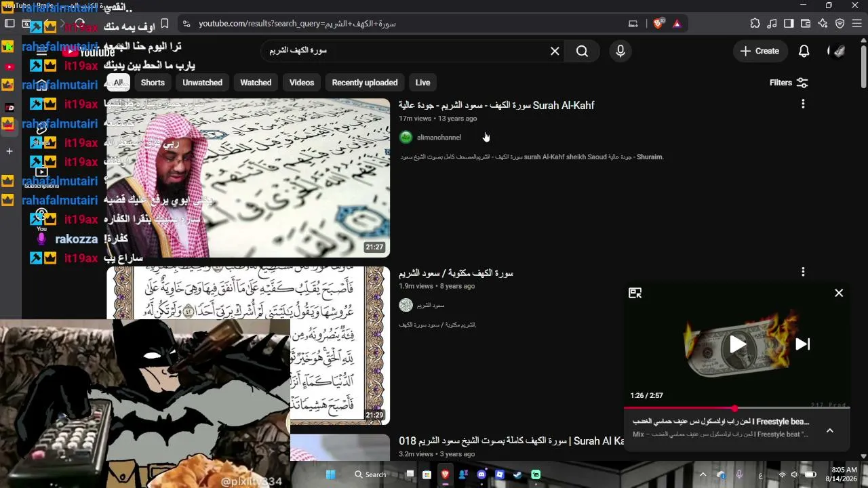The width and height of the screenshot is (868, 488).
Task: Open Brave Rewards triangle icon
Action: tap(677, 24)
